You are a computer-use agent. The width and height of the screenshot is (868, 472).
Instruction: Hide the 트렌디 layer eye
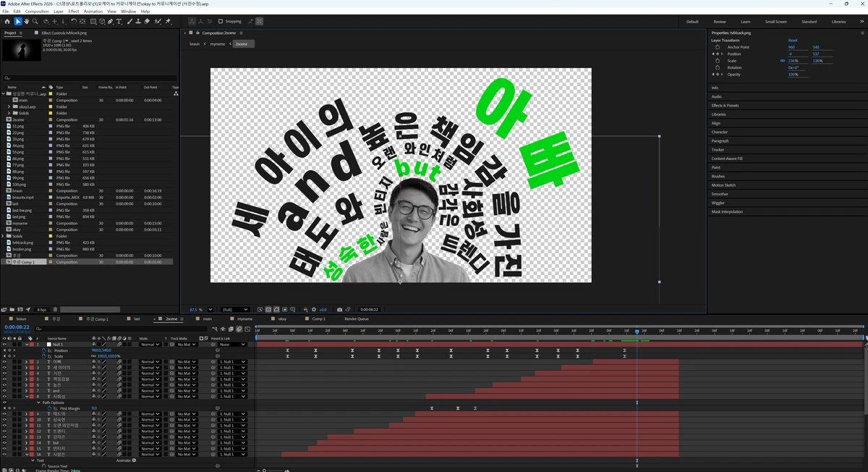point(4,431)
